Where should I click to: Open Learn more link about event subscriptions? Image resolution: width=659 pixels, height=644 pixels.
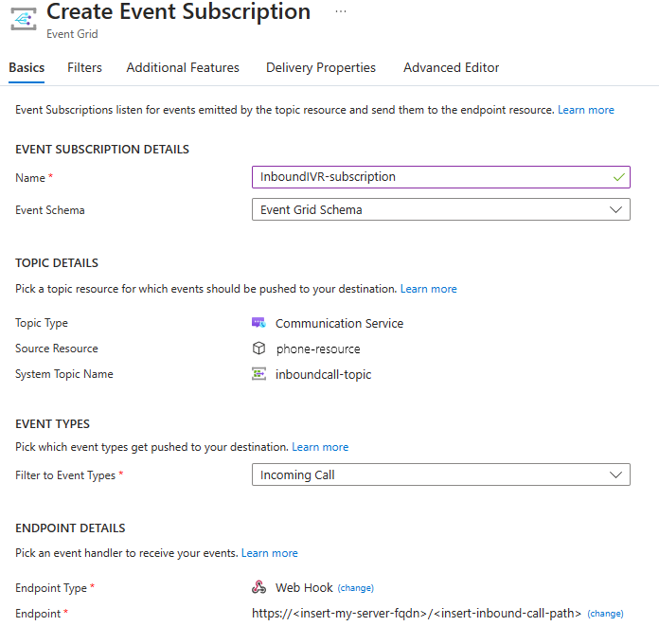[586, 110]
